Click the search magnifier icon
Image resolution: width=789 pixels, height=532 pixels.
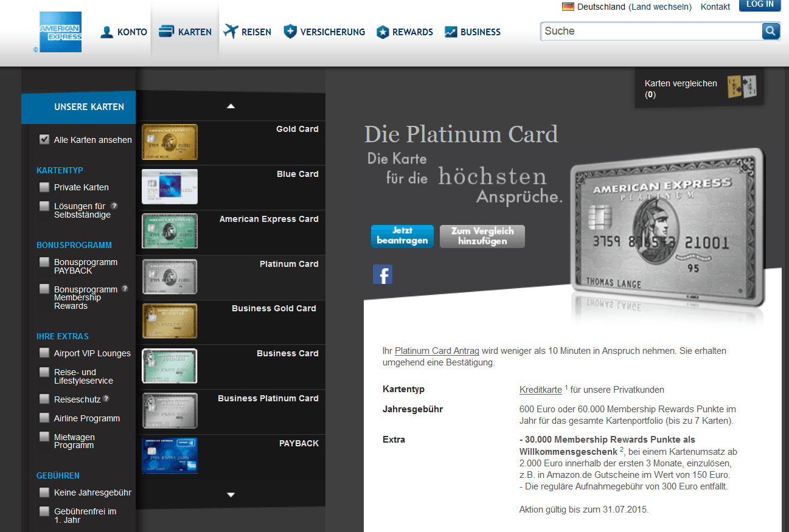tap(771, 31)
